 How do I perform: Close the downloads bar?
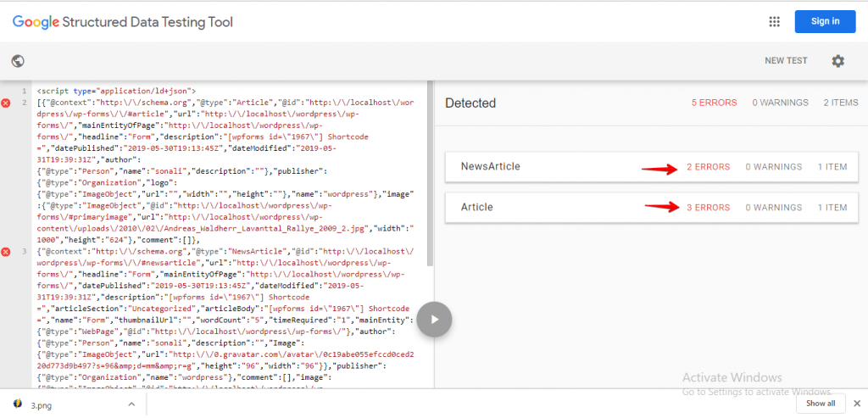857,403
